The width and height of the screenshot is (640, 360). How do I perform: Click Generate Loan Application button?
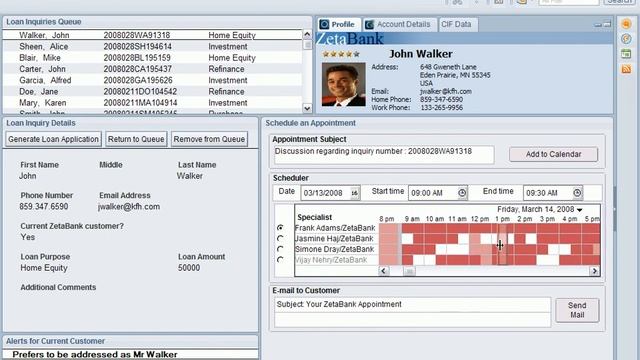(x=53, y=139)
